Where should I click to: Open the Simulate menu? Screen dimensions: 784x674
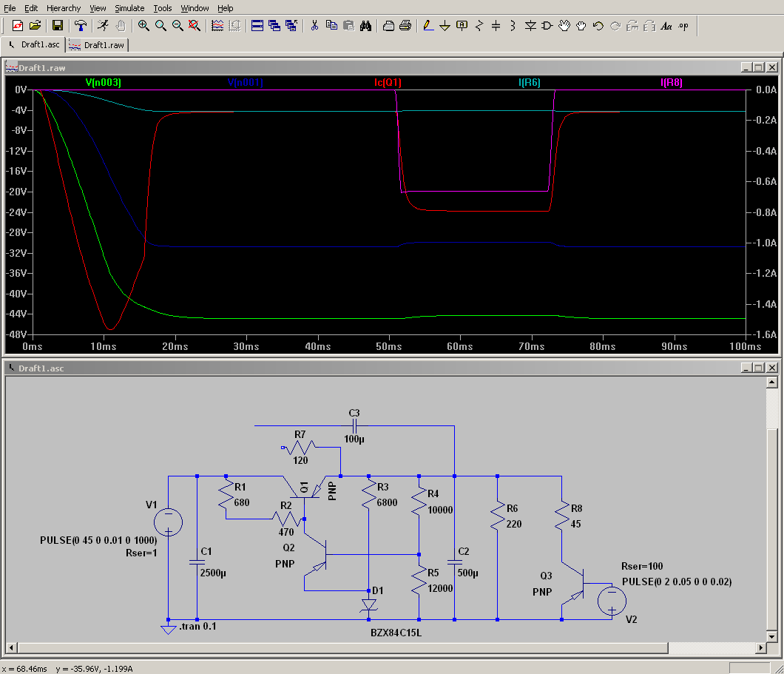click(129, 8)
